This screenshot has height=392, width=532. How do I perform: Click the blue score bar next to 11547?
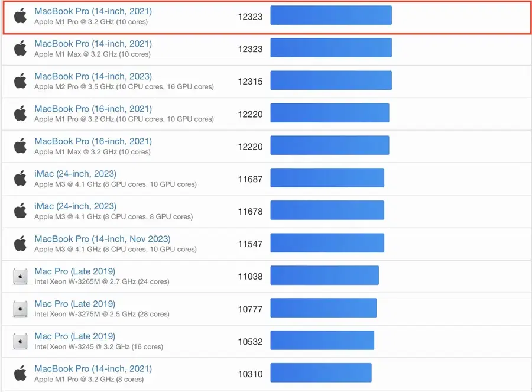click(327, 242)
